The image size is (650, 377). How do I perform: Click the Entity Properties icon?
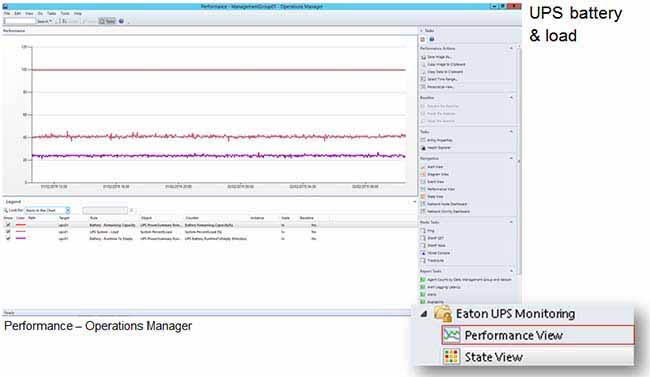point(423,140)
